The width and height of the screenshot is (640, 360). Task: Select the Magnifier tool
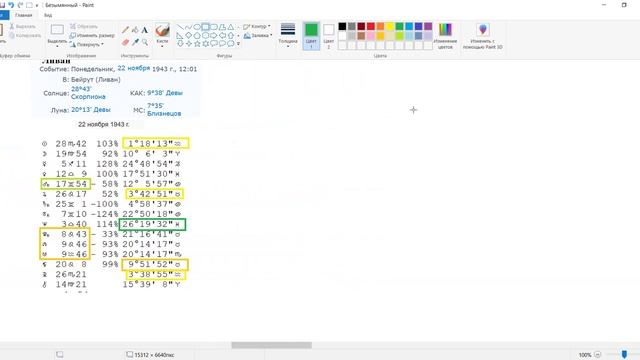coord(145,42)
